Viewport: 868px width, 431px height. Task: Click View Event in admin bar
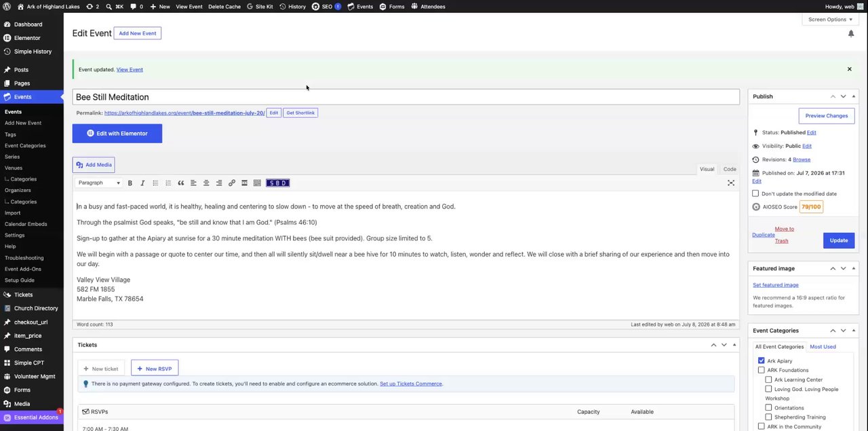point(189,6)
